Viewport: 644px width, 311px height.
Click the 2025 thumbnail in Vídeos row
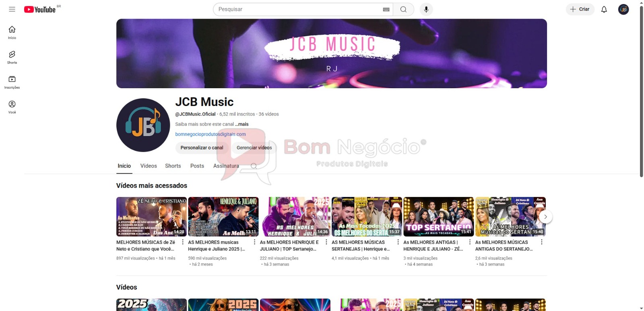(151, 305)
